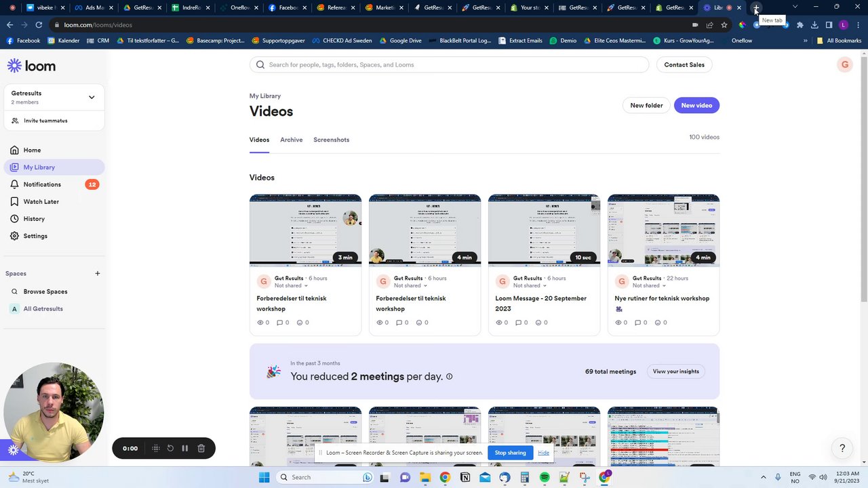Click View your insights button

point(675,371)
